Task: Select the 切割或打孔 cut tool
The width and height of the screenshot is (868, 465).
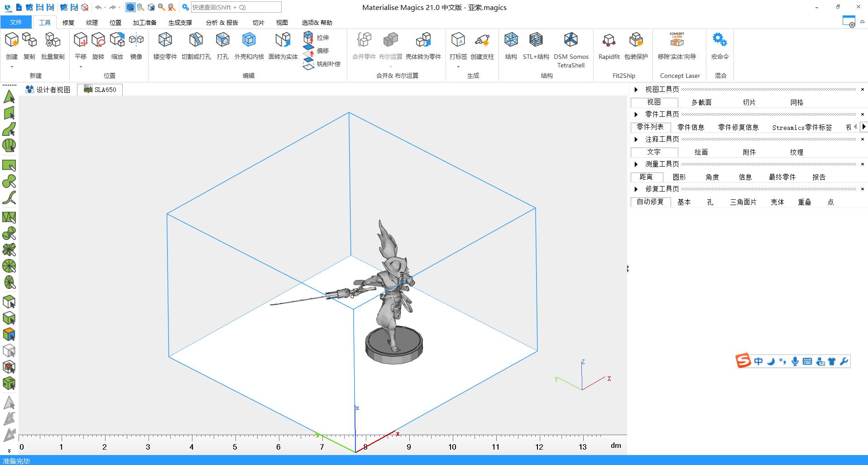Action: tap(196, 40)
